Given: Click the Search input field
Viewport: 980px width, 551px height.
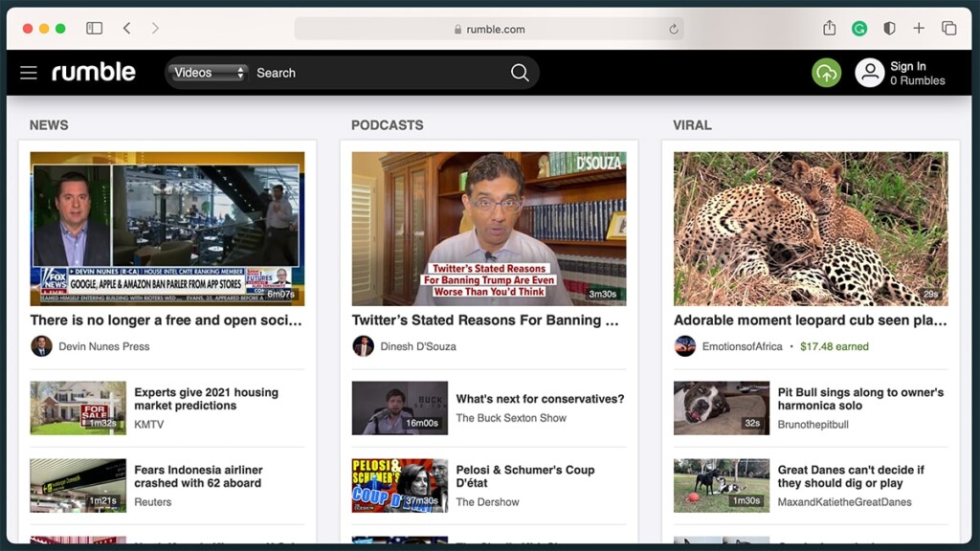Looking at the screenshot, I should 380,73.
